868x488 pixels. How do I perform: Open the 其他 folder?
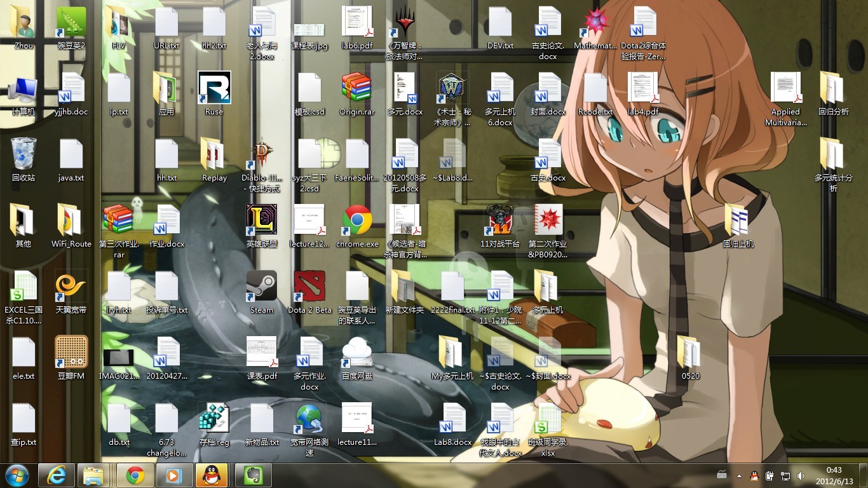point(24,220)
